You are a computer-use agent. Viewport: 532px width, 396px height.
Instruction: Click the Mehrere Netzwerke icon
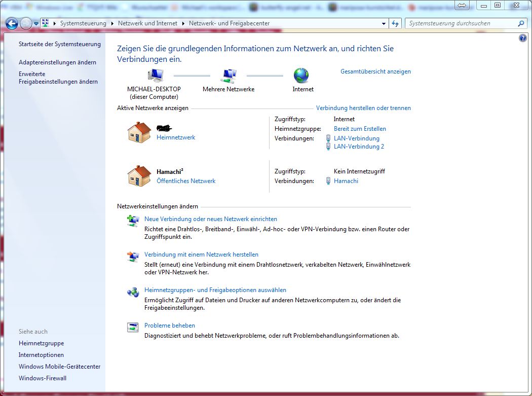[229, 76]
